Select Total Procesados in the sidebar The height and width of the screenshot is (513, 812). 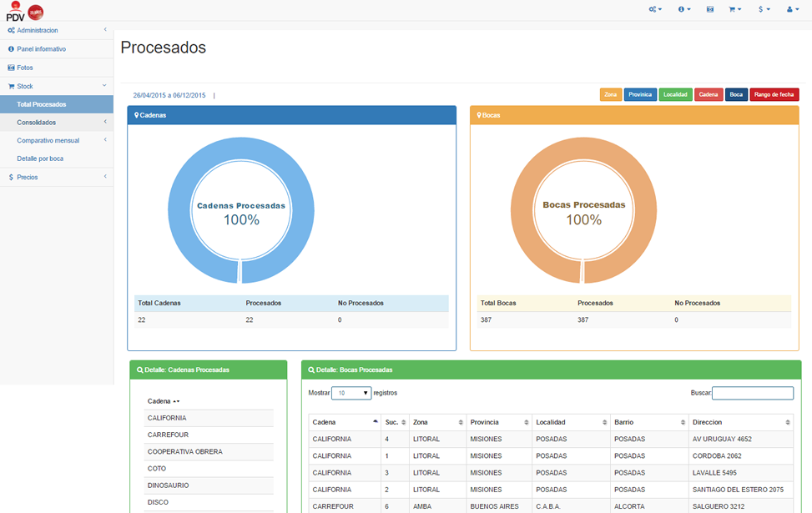tap(57, 104)
